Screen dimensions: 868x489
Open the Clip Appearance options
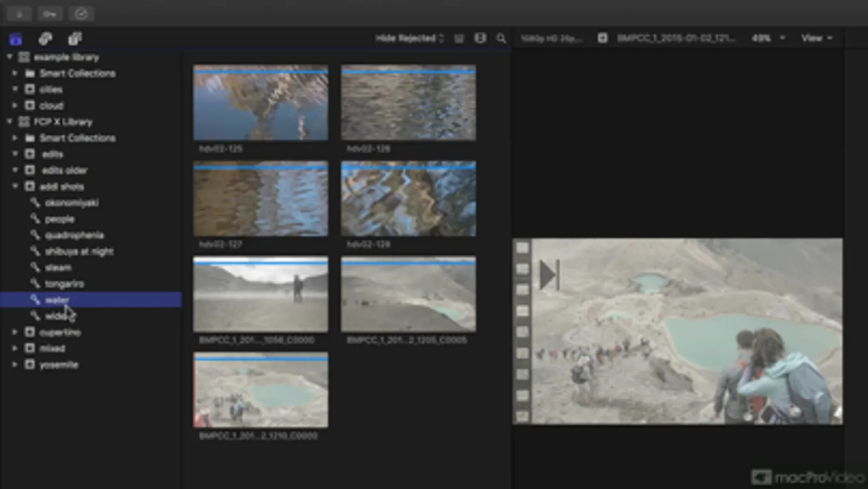pos(480,39)
